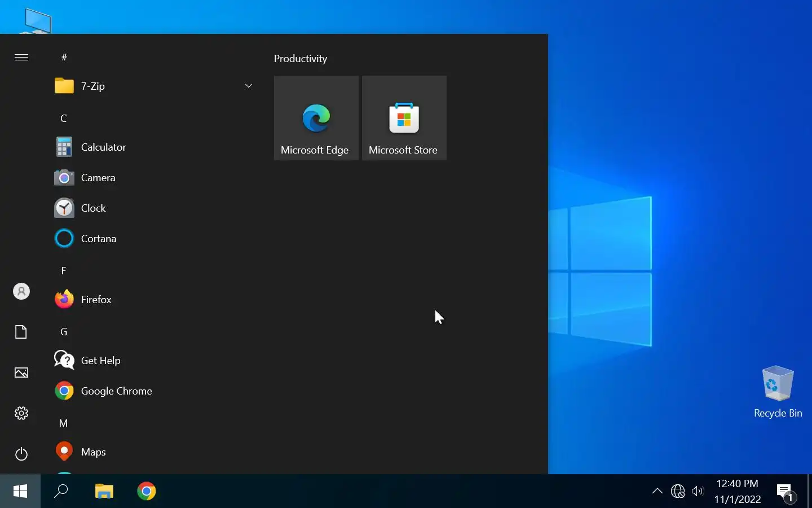
Task: Open the Get Help app
Action: click(x=153, y=361)
